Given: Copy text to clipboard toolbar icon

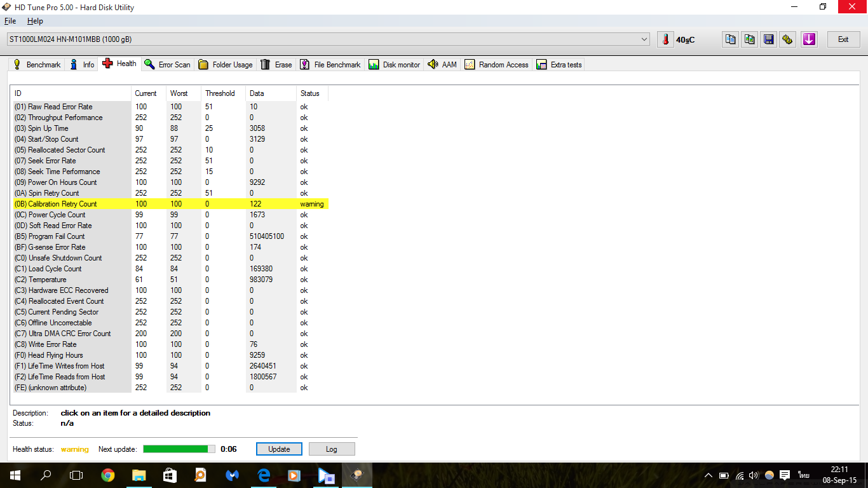Looking at the screenshot, I should 731,39.
